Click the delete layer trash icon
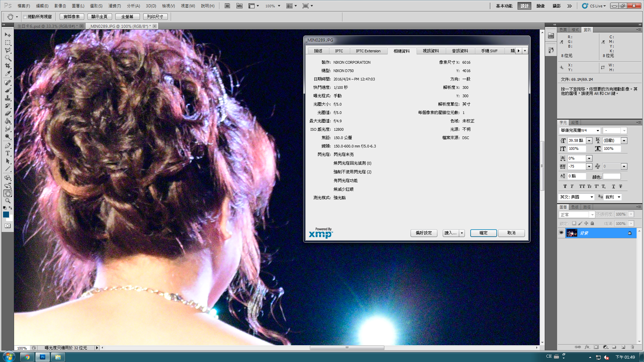 [x=632, y=347]
